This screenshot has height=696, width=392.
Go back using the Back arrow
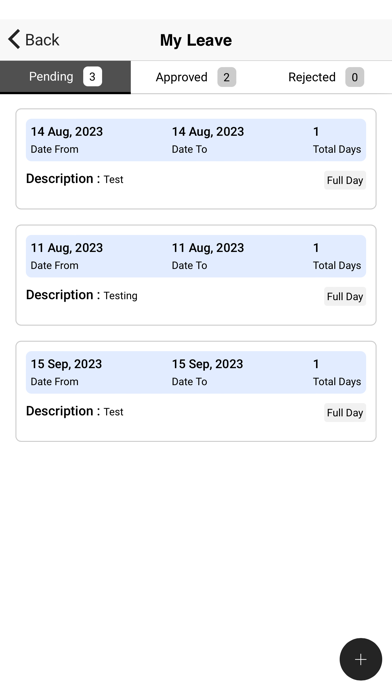pos(33,40)
